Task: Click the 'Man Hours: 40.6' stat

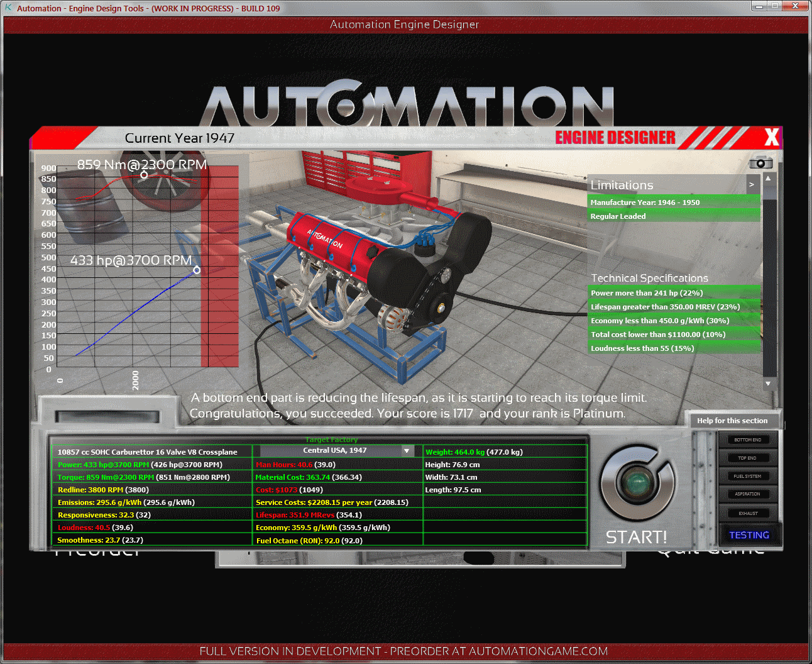Action: [x=337, y=464]
